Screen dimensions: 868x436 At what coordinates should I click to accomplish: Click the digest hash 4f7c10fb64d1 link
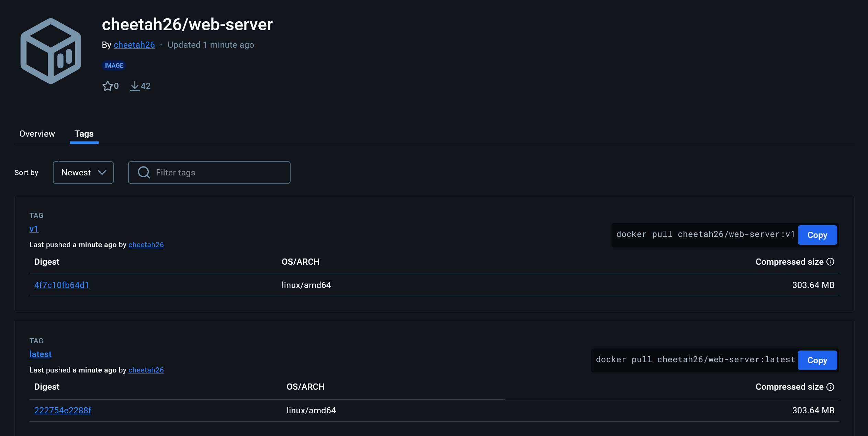pyautogui.click(x=62, y=285)
